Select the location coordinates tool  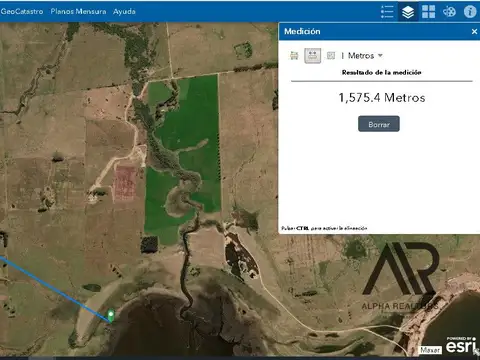[331, 56]
